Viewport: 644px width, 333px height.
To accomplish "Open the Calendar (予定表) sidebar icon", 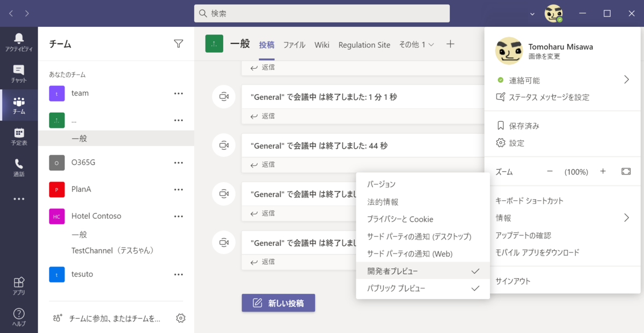I will pos(19,136).
